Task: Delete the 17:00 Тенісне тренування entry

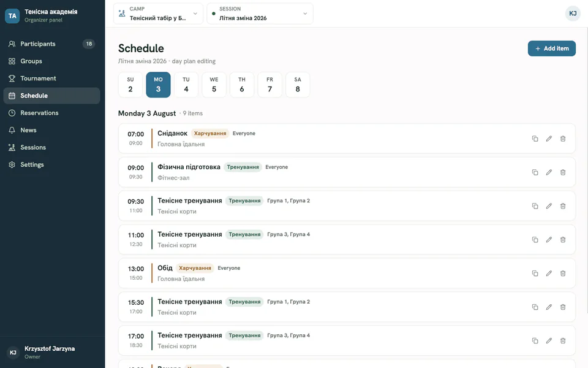Action: [563, 340]
